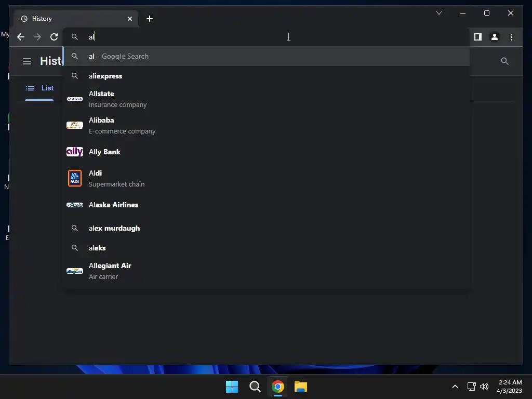
Task: Switch to the History tab
Action: 76,19
